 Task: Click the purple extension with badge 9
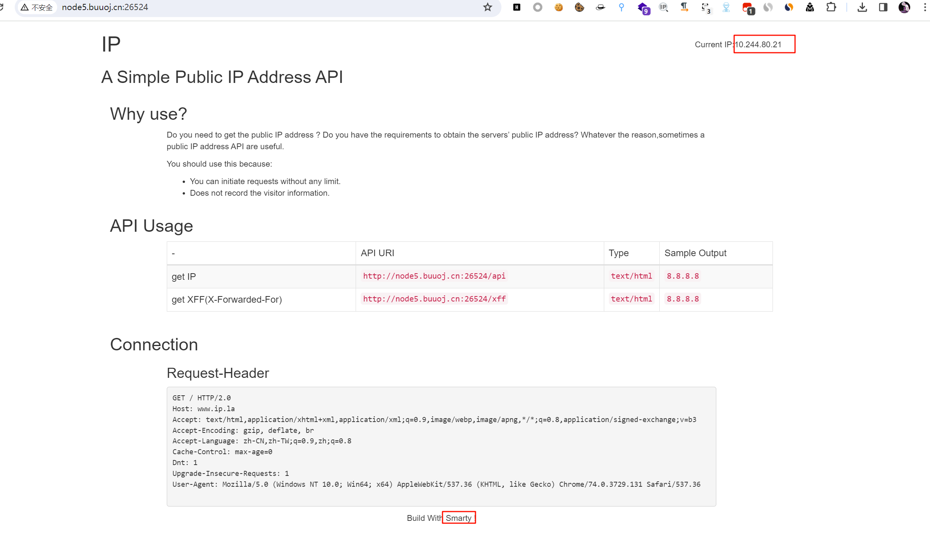click(x=643, y=8)
